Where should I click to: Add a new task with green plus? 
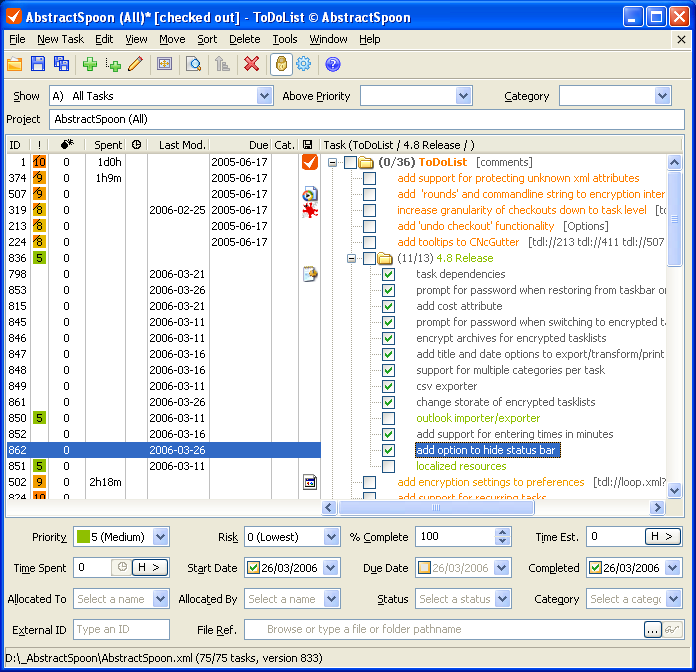[90, 64]
